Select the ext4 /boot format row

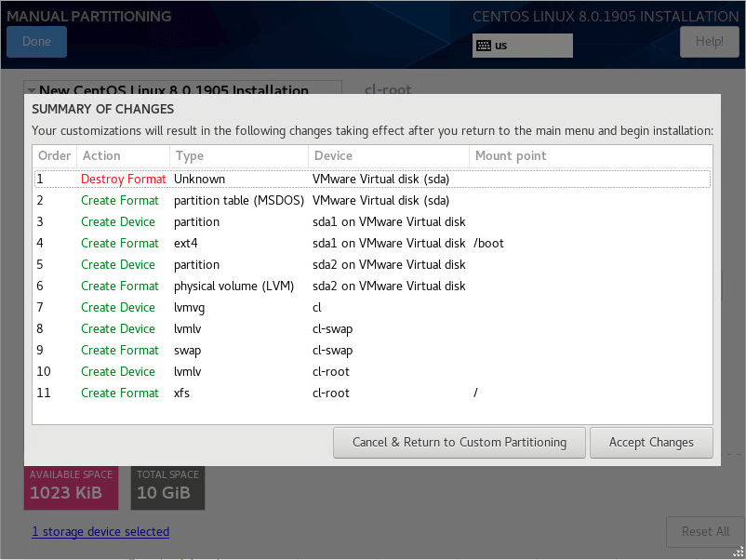[x=372, y=243]
